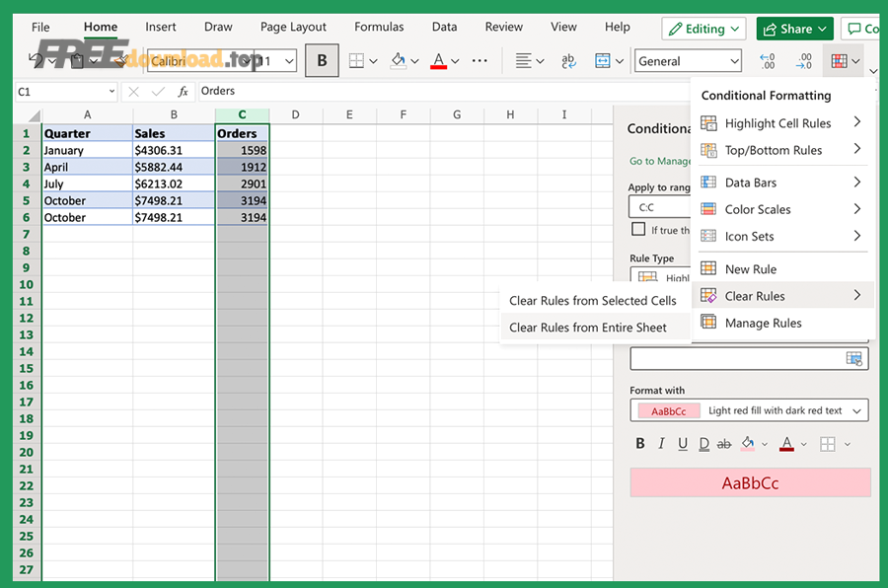Click the Merge cells icon

click(603, 60)
